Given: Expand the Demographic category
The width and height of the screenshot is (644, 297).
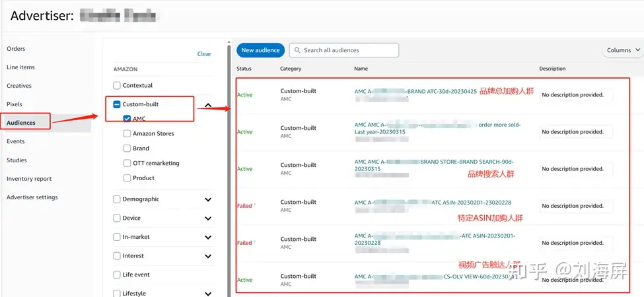Looking at the screenshot, I should click(208, 199).
